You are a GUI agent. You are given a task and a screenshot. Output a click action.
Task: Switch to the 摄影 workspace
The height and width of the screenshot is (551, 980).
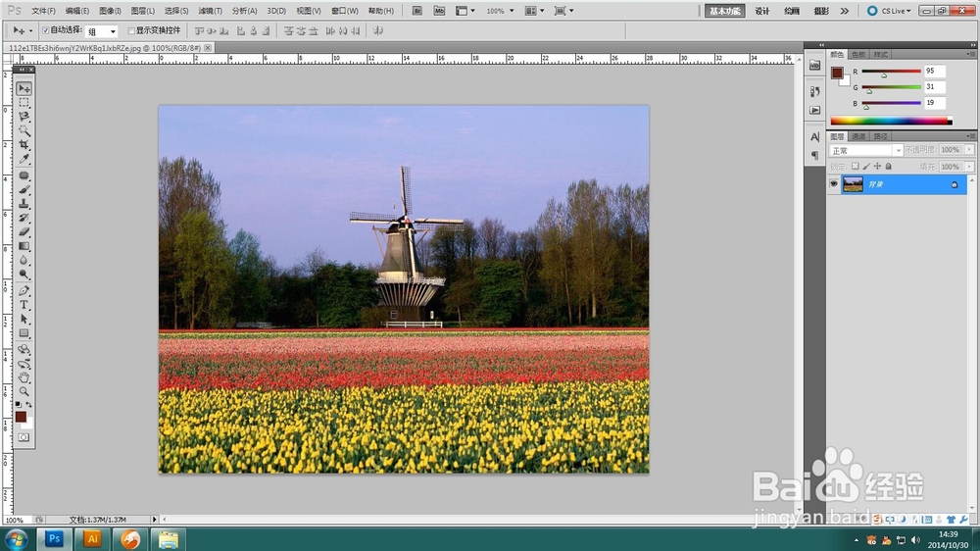click(821, 11)
